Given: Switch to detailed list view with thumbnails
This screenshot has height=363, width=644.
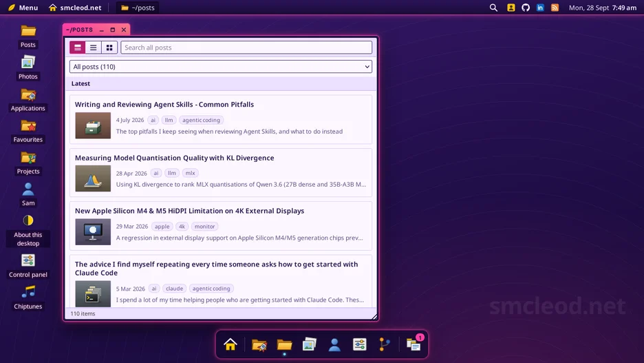Looking at the screenshot, I should 78,48.
